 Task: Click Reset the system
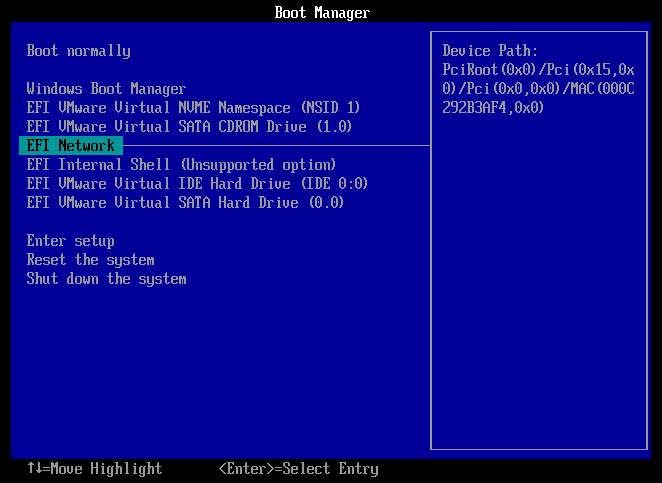tap(90, 260)
